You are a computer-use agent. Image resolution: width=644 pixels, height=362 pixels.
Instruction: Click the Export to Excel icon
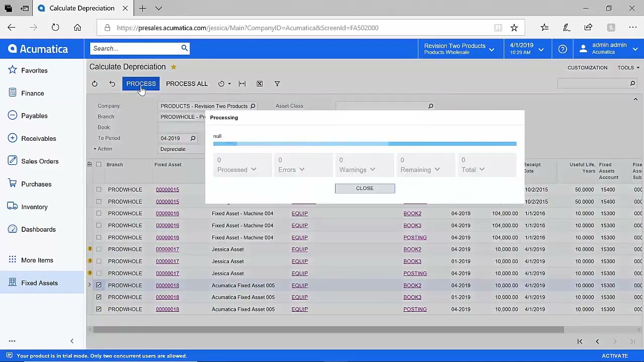coord(260,84)
